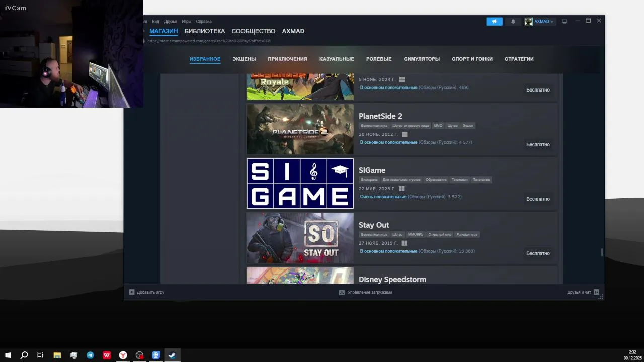The height and width of the screenshot is (362, 644).
Task: Click Windows platform icon beside 5 НОЯБ. 2024
Action: click(x=401, y=79)
